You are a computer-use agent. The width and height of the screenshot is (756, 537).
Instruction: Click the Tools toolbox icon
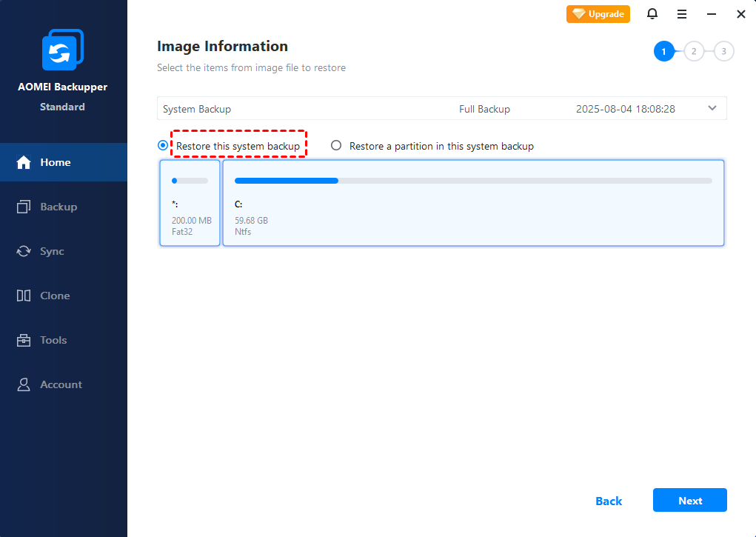pyautogui.click(x=24, y=340)
